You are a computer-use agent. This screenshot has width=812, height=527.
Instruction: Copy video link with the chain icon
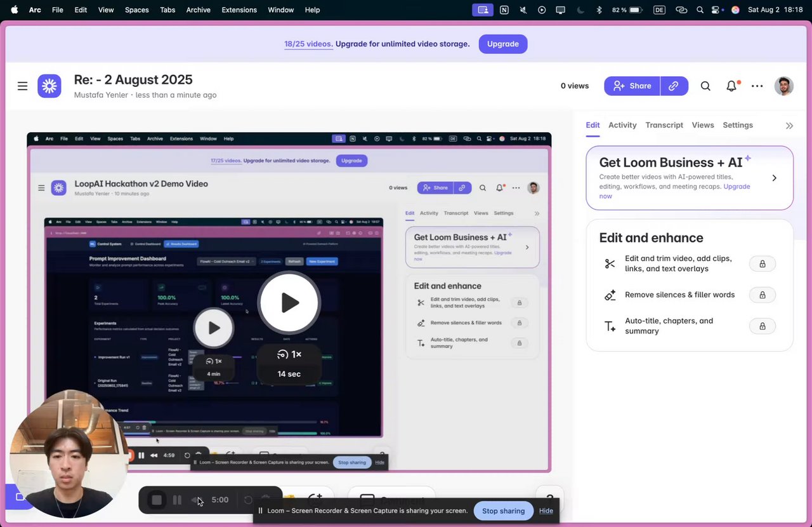pos(674,86)
